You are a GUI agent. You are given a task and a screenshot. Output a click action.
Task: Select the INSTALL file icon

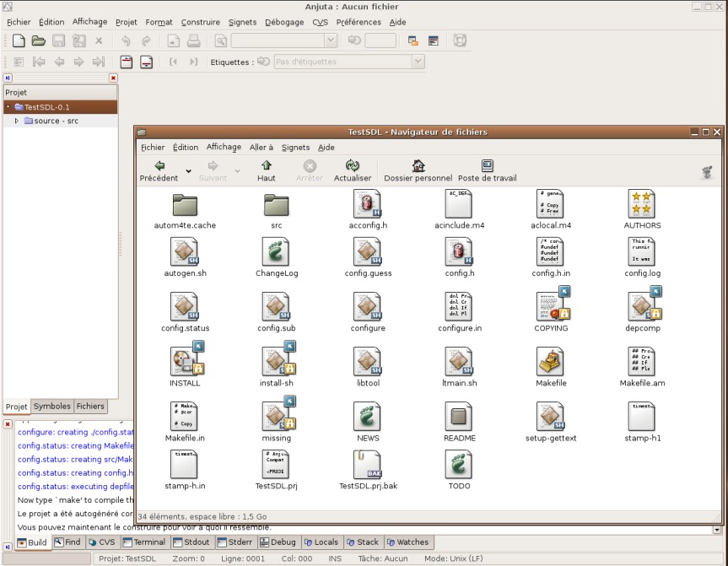(x=187, y=358)
